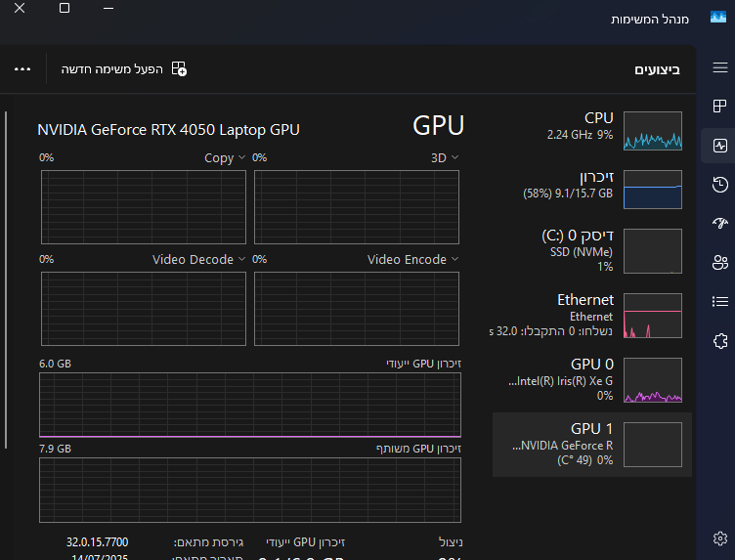Screen dimensions: 735x560
Task: Close the Task Manager window
Action: coord(20,8)
